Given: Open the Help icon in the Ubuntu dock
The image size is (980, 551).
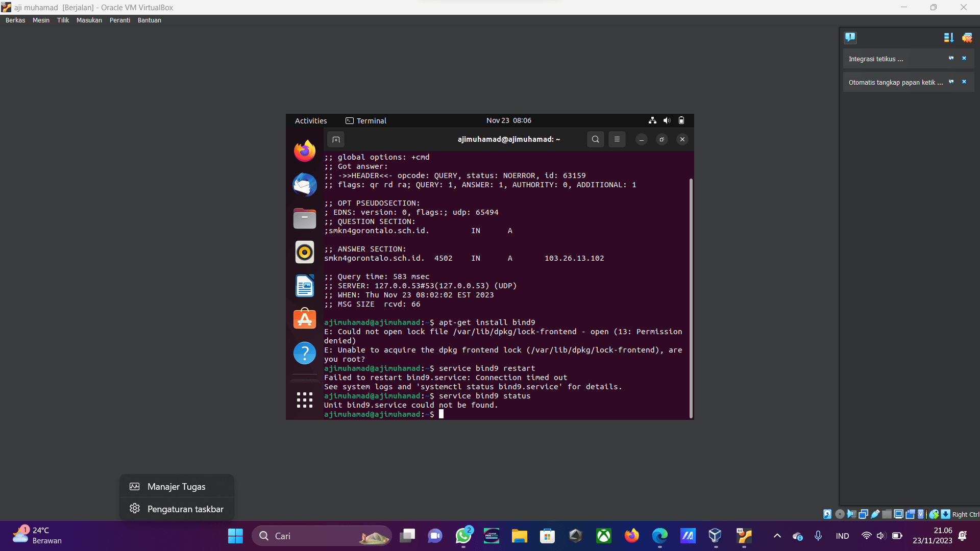Looking at the screenshot, I should (305, 353).
